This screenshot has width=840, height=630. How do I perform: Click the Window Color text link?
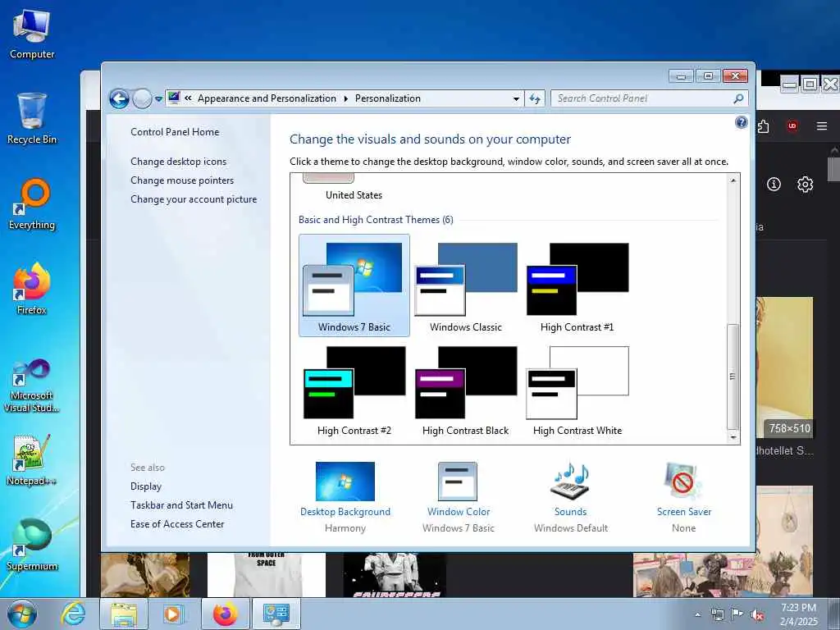(x=459, y=512)
